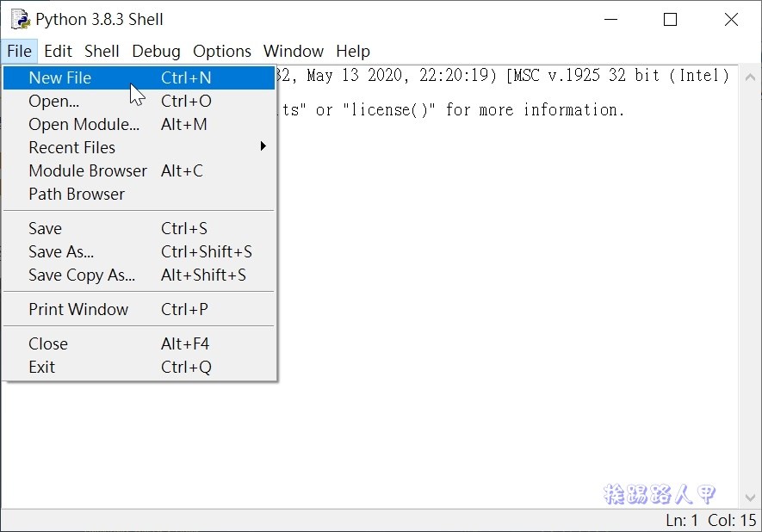
Task: Click the scrollbar down arrow
Action: click(750, 498)
